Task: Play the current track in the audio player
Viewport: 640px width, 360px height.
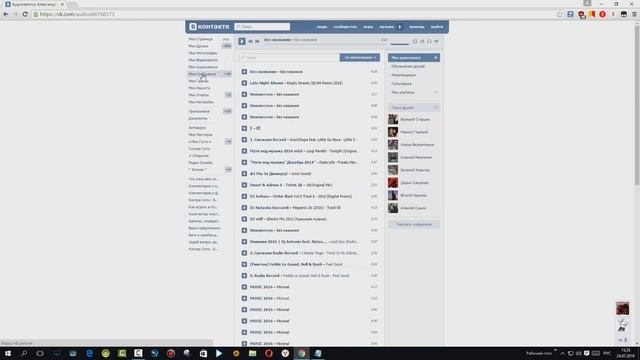Action: point(242,41)
